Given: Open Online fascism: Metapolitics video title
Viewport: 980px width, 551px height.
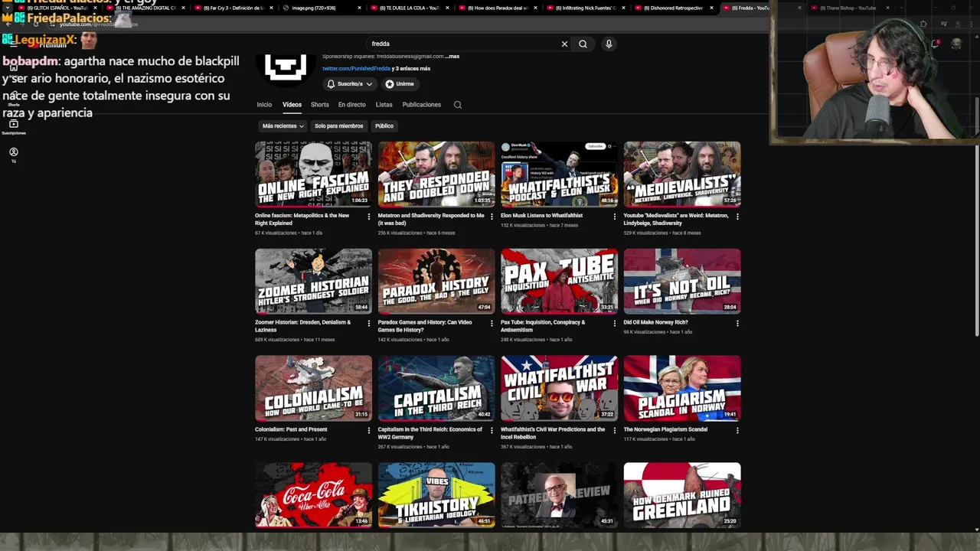Looking at the screenshot, I should tap(302, 219).
